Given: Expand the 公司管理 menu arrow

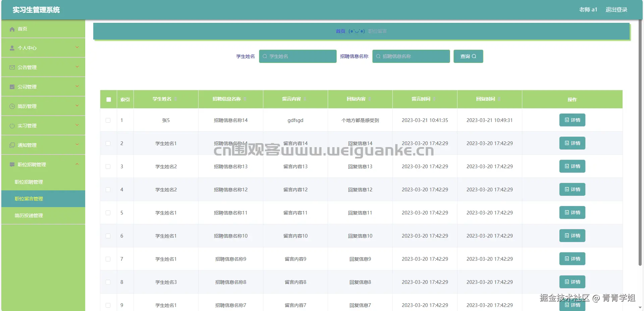Looking at the screenshot, I should point(77,86).
